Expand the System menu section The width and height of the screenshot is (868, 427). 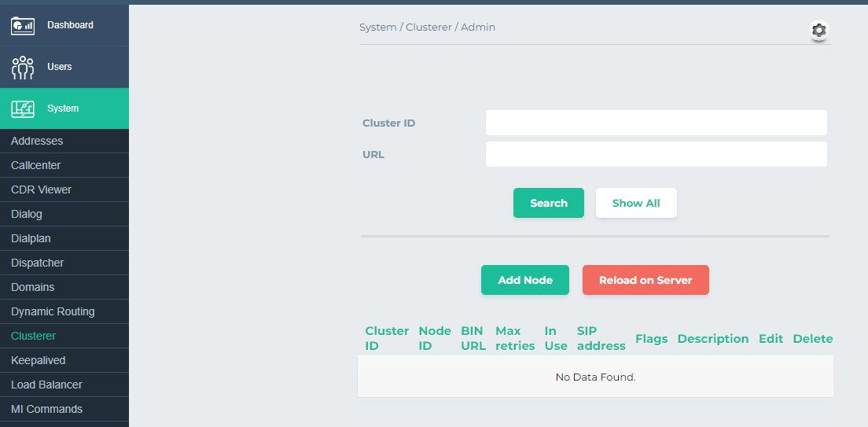63,109
